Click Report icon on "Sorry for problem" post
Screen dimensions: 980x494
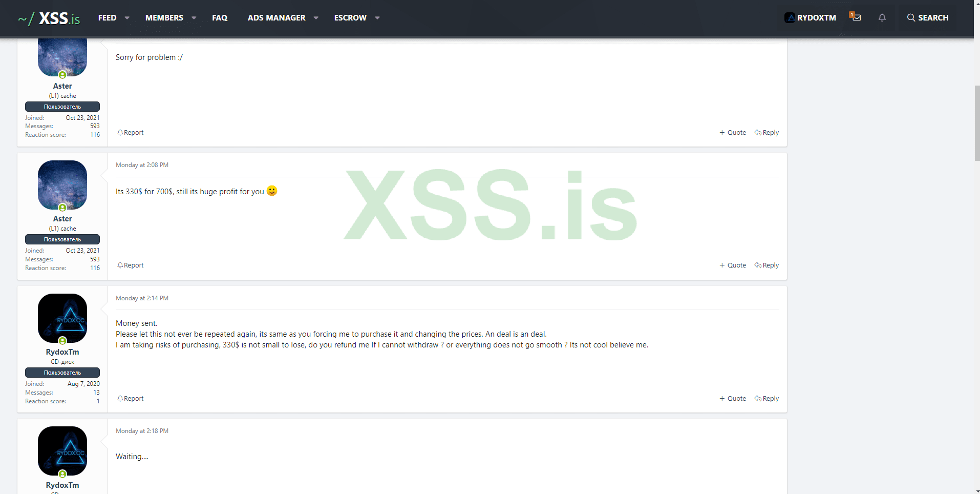(x=120, y=133)
